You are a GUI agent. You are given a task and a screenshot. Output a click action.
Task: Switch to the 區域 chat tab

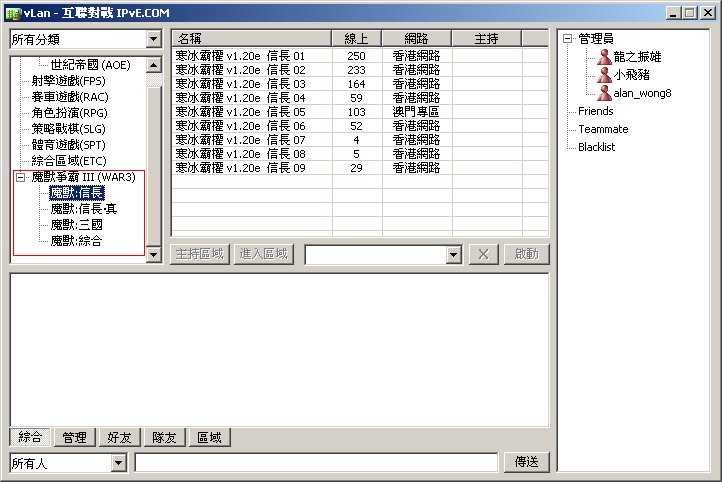[x=210, y=437]
